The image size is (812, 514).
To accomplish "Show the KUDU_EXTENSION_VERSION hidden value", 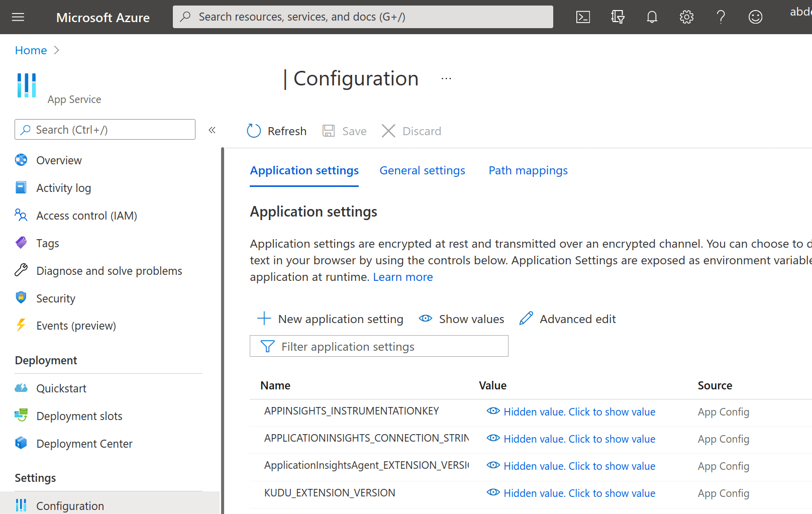I will pos(579,493).
